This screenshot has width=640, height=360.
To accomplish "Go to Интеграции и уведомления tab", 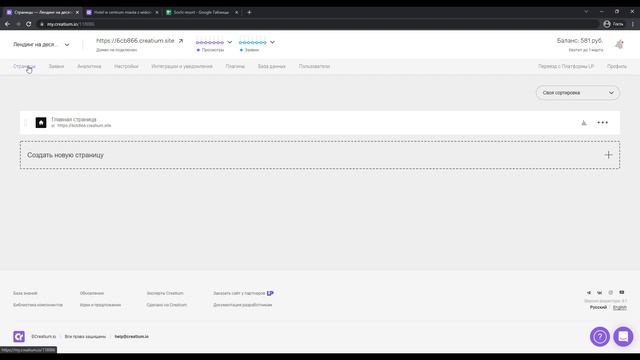I will pyautogui.click(x=182, y=66).
